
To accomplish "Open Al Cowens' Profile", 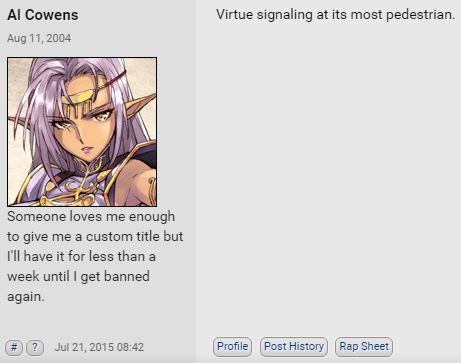I will [232, 346].
